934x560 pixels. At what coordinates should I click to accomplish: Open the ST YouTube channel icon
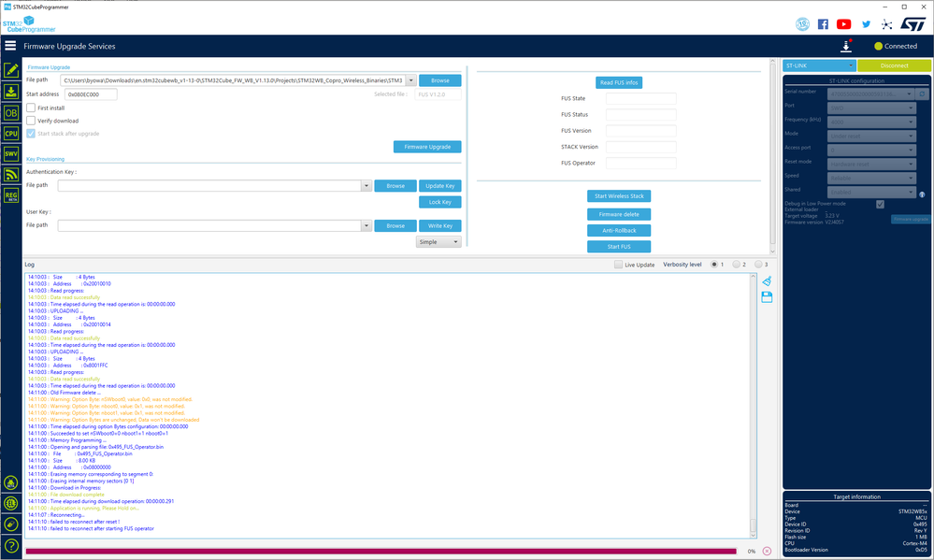tap(843, 24)
